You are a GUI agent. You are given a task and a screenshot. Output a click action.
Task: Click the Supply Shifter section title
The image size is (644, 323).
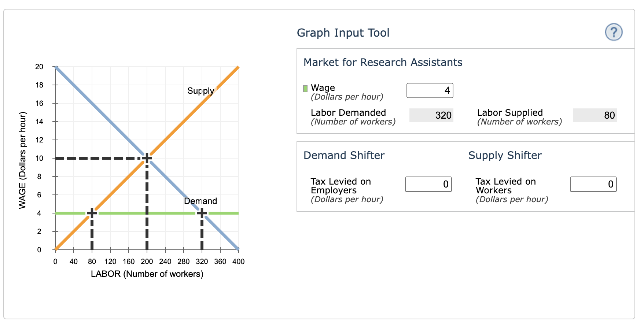click(x=505, y=155)
